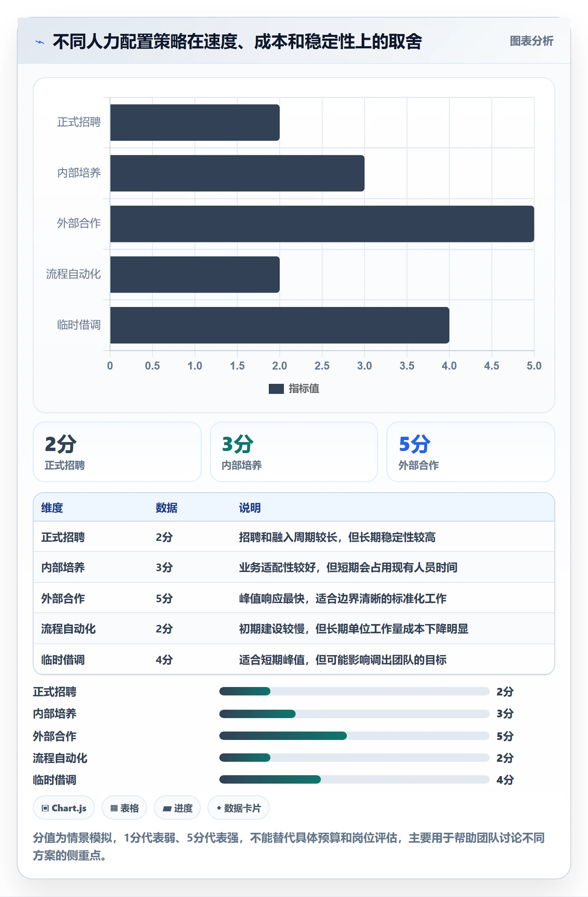Click the 图表分析 label in the header

click(x=531, y=41)
